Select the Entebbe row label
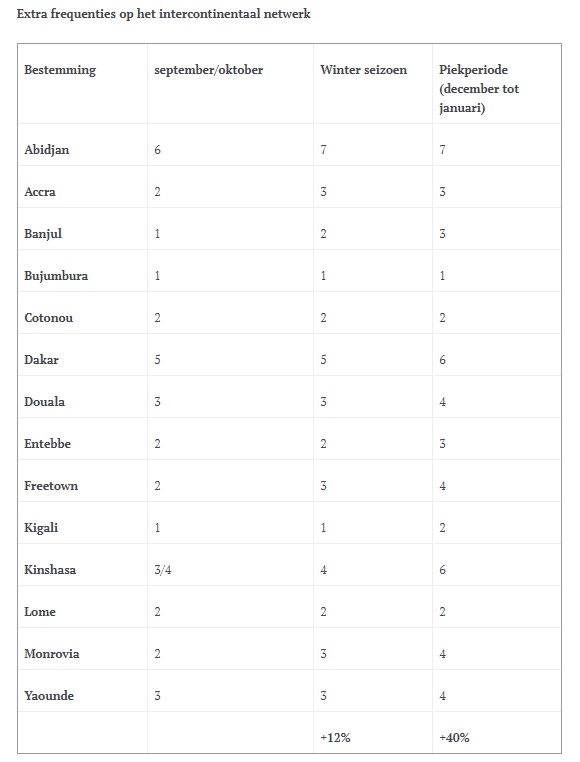The width and height of the screenshot is (580, 762). coord(48,444)
